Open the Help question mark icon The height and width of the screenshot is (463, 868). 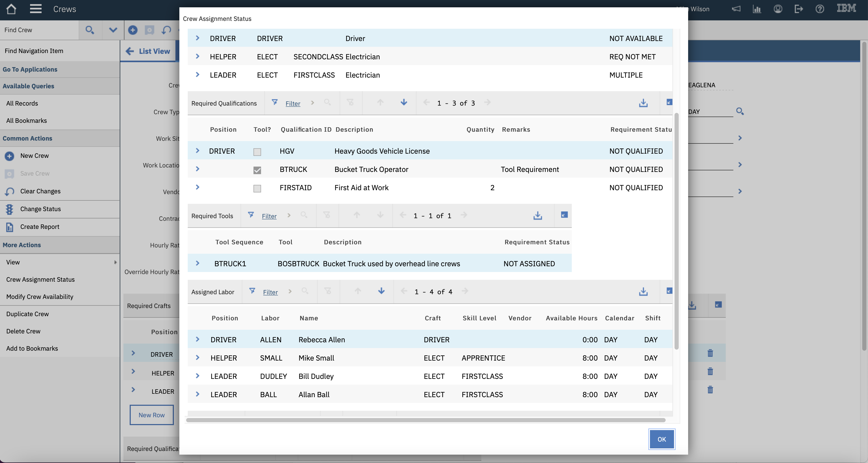[819, 9]
